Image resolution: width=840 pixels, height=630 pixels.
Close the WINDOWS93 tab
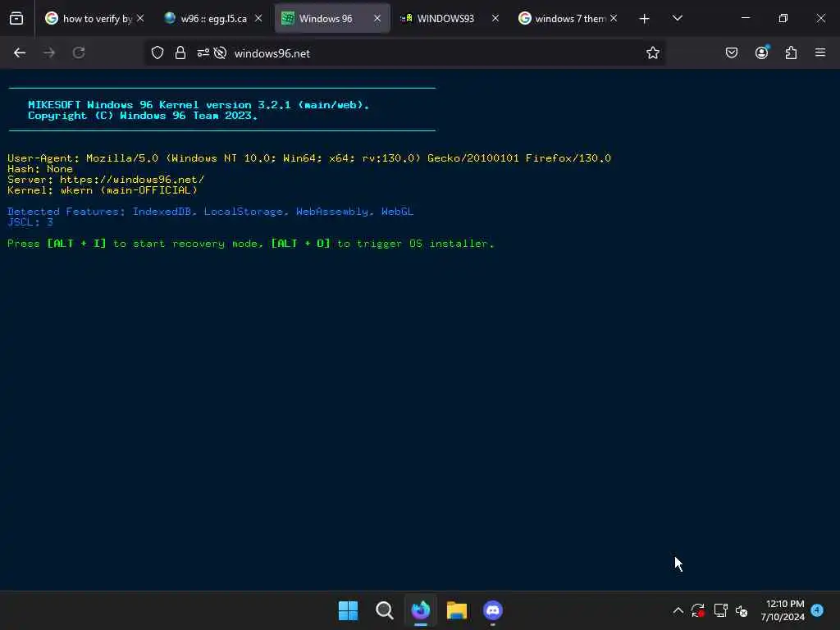495,19
